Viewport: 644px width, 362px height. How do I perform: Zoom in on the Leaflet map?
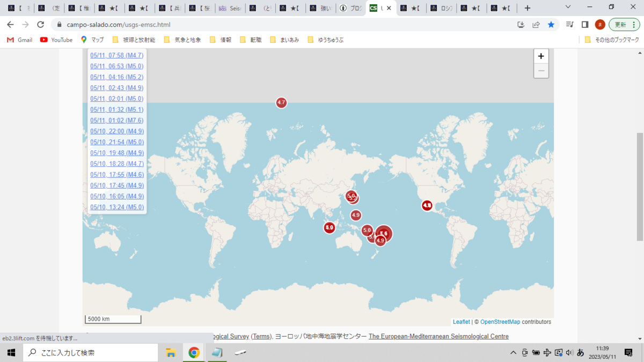click(541, 56)
